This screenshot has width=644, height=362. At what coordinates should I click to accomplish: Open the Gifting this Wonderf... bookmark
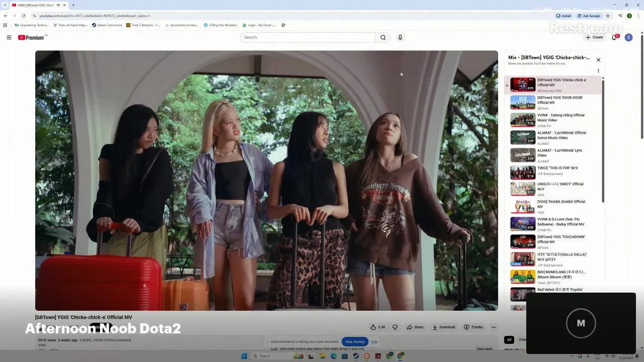pyautogui.click(x=221, y=25)
